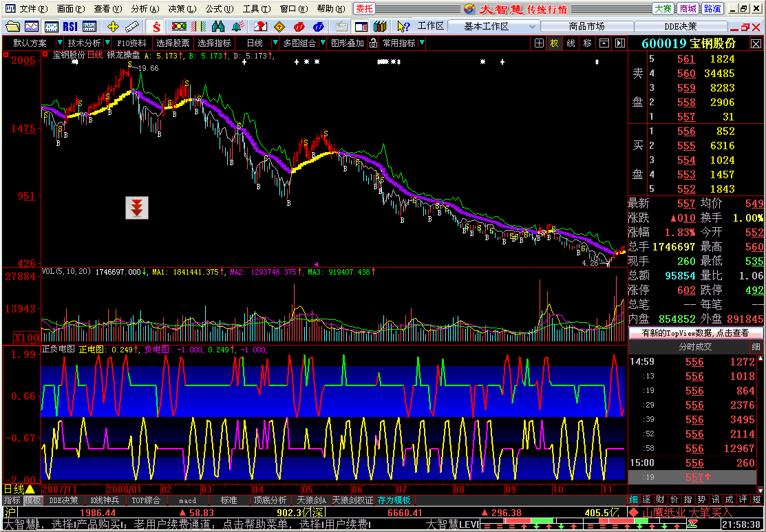Click the panel up-arrow icon in chart header
This screenshot has height=532, width=766.
click(x=604, y=43)
